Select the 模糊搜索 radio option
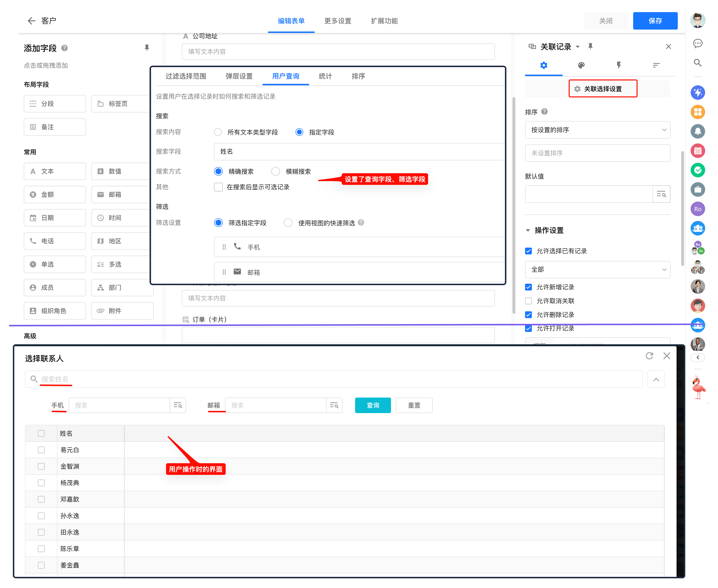The height and width of the screenshot is (588, 718). tap(275, 171)
